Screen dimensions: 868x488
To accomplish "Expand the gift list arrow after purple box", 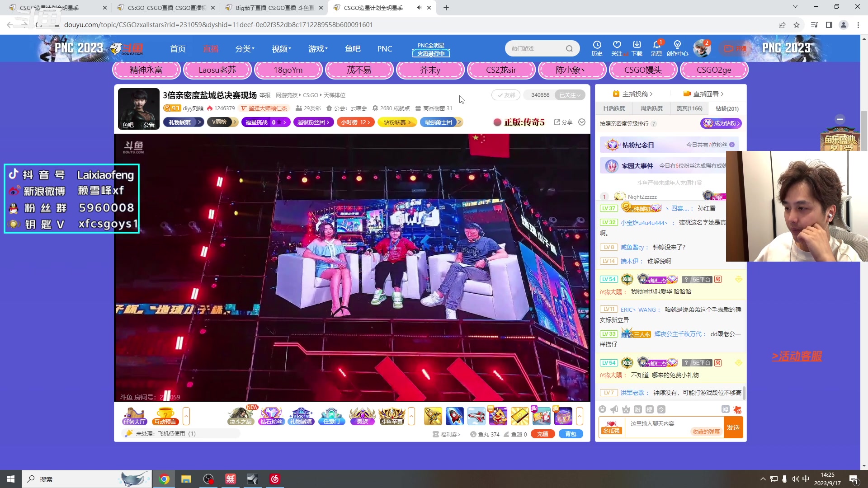I will [x=579, y=416].
